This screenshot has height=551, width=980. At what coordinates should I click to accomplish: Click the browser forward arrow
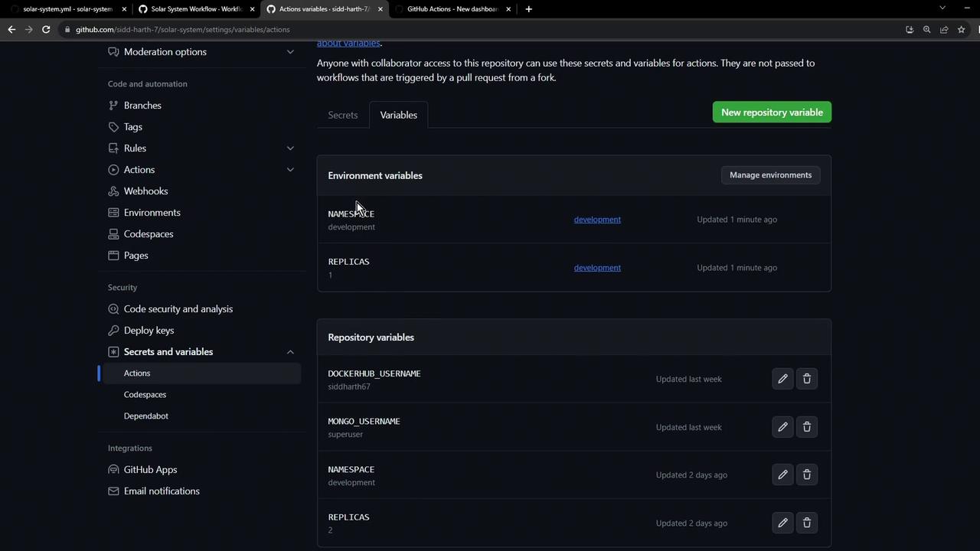[x=29, y=29]
